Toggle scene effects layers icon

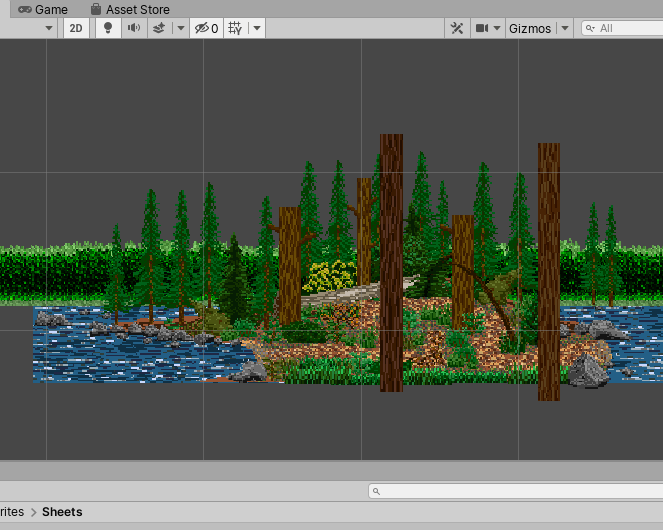[x=159, y=28]
